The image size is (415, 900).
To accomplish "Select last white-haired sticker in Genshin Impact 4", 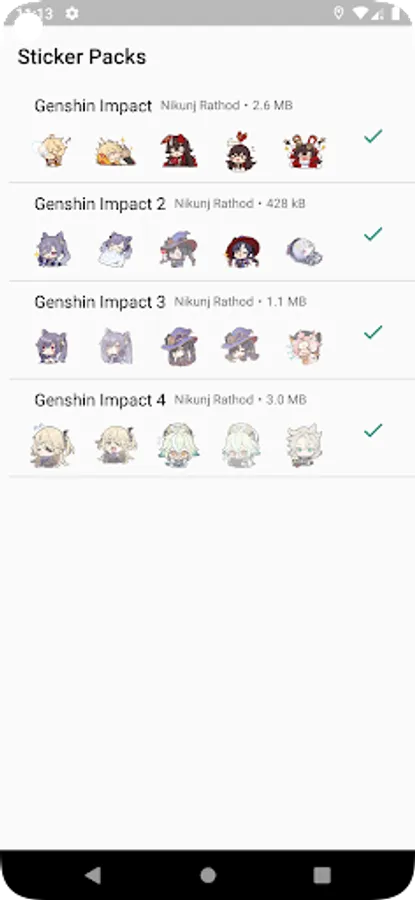I will tap(304, 446).
